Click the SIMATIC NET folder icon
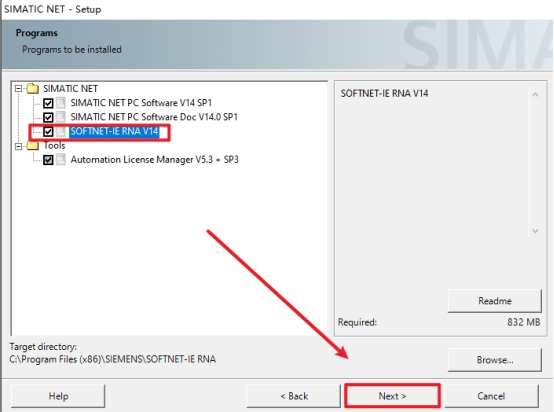This screenshot has height=412, width=554. (x=33, y=88)
